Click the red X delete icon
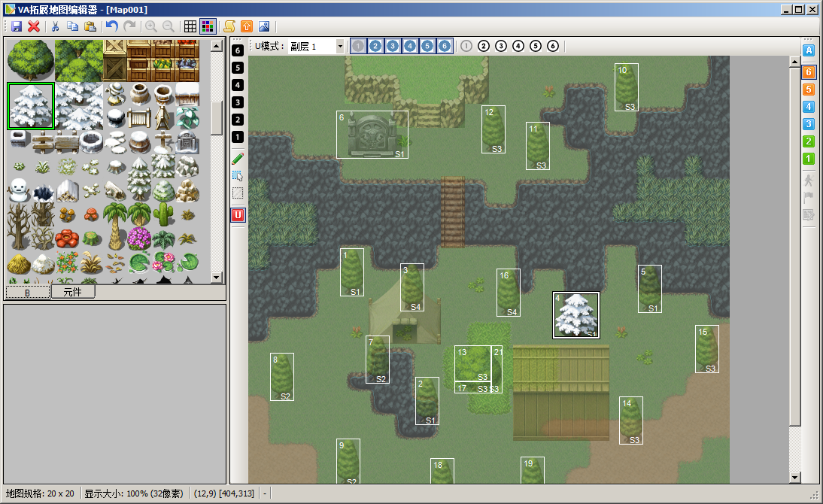This screenshot has height=504, width=823. 34,26
